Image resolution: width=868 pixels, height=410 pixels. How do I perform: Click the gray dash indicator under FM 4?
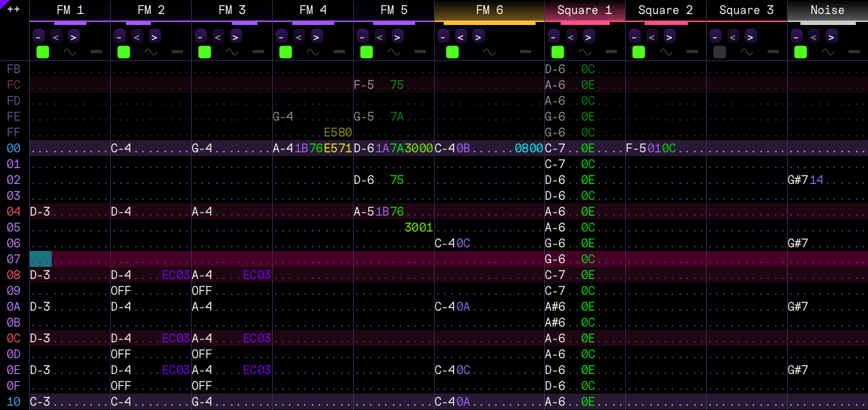(x=339, y=52)
